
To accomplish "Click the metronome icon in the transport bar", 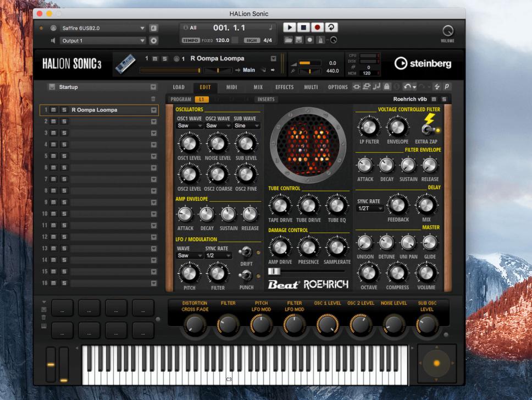I will (x=321, y=41).
